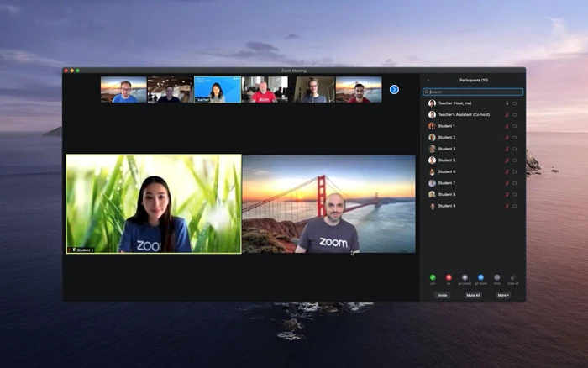Show next thumbnails with blue arrow button
Image resolution: width=588 pixels, height=368 pixels.
click(x=394, y=89)
